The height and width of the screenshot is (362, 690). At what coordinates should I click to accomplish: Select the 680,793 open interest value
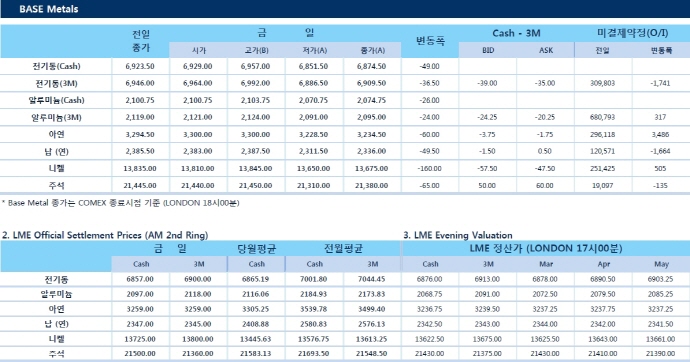click(x=602, y=117)
